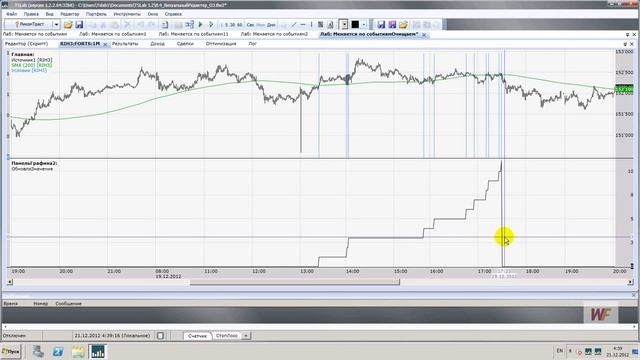Image resolution: width=640 pixels, height=360 pixels.
Task: Open the Инструменты menu
Action: click(127, 14)
